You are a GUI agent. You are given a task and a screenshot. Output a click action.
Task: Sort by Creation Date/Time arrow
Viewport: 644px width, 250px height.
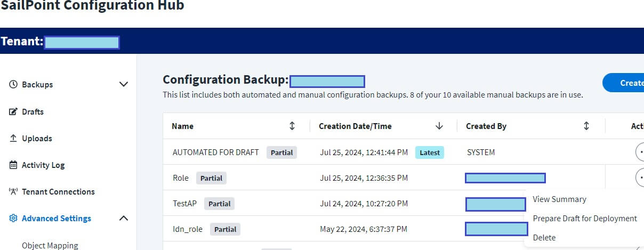(439, 126)
